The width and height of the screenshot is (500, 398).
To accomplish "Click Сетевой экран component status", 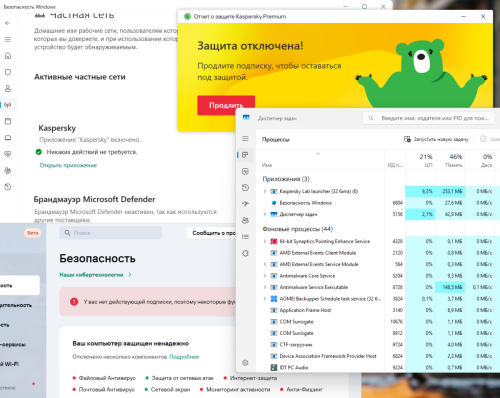I will tap(167, 389).
